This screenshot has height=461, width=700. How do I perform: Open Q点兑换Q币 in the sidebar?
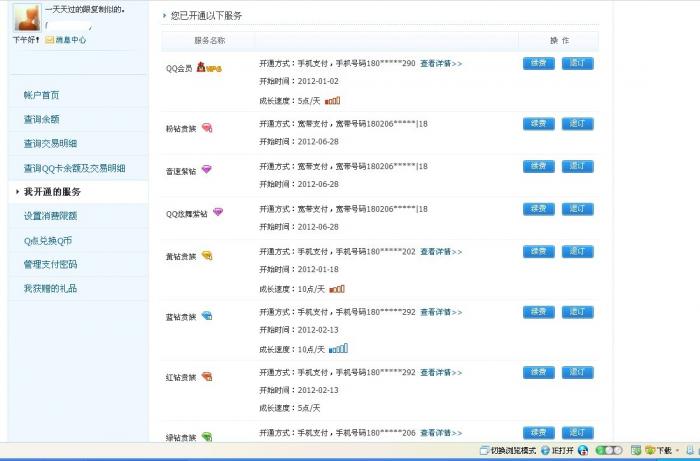pos(48,241)
